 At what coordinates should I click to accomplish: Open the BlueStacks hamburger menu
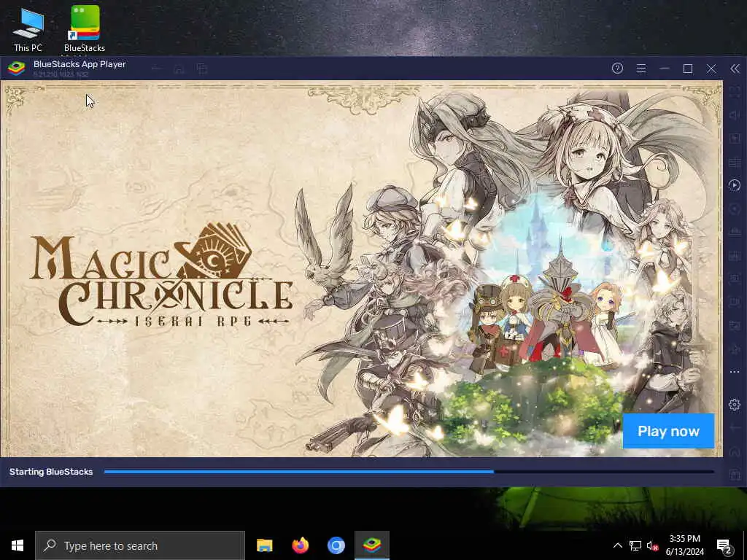(640, 69)
